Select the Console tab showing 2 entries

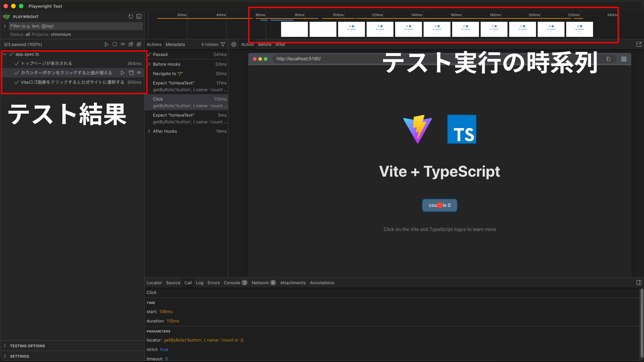click(x=232, y=283)
